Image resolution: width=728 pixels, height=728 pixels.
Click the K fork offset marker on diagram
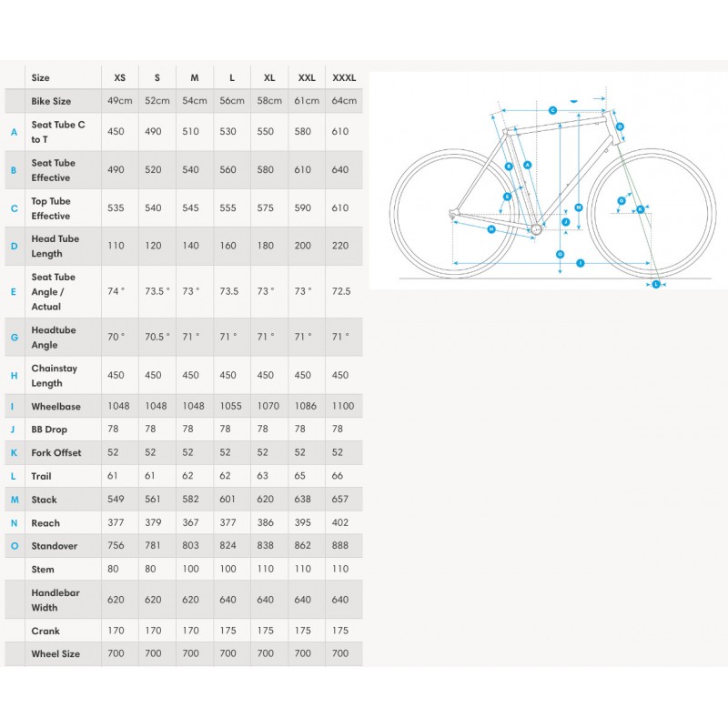pyautogui.click(x=641, y=209)
